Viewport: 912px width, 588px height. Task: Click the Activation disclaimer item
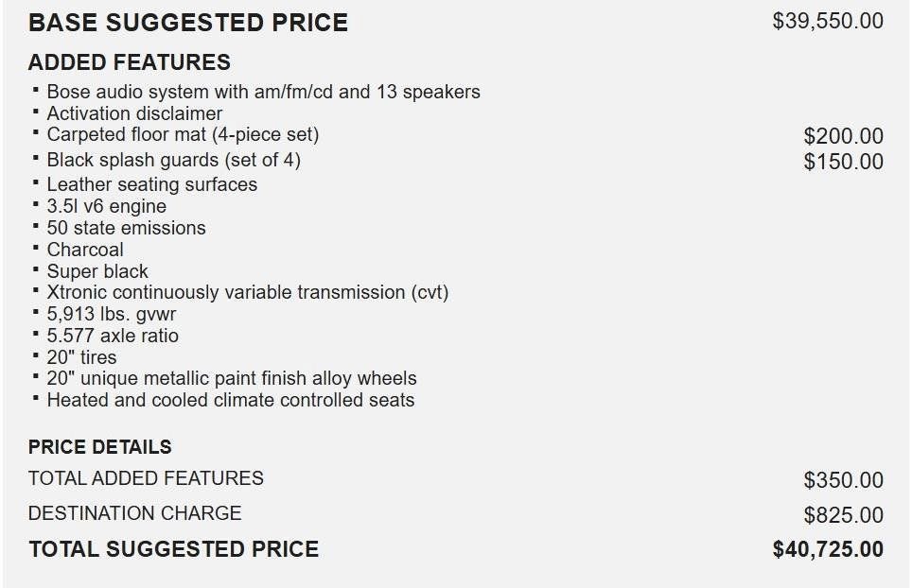pos(134,113)
